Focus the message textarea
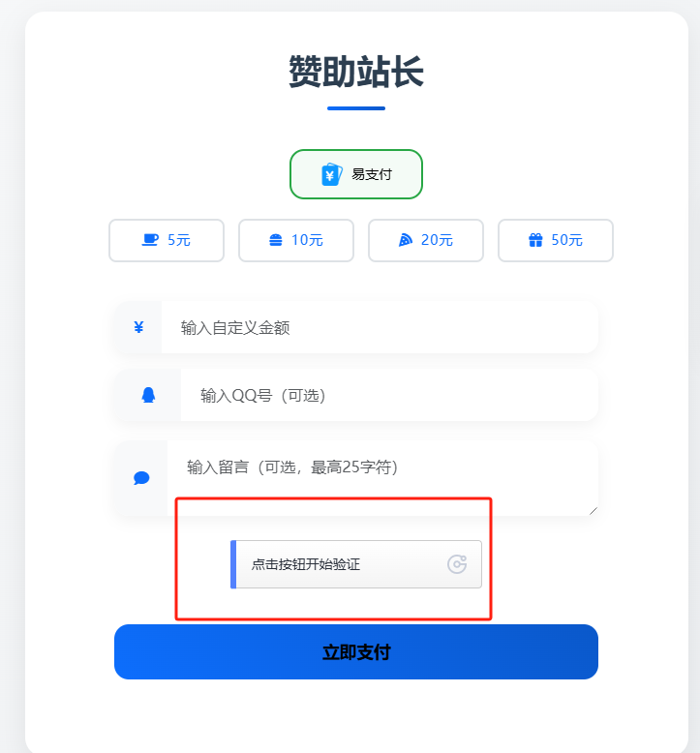The width and height of the screenshot is (700, 753). tap(382, 478)
